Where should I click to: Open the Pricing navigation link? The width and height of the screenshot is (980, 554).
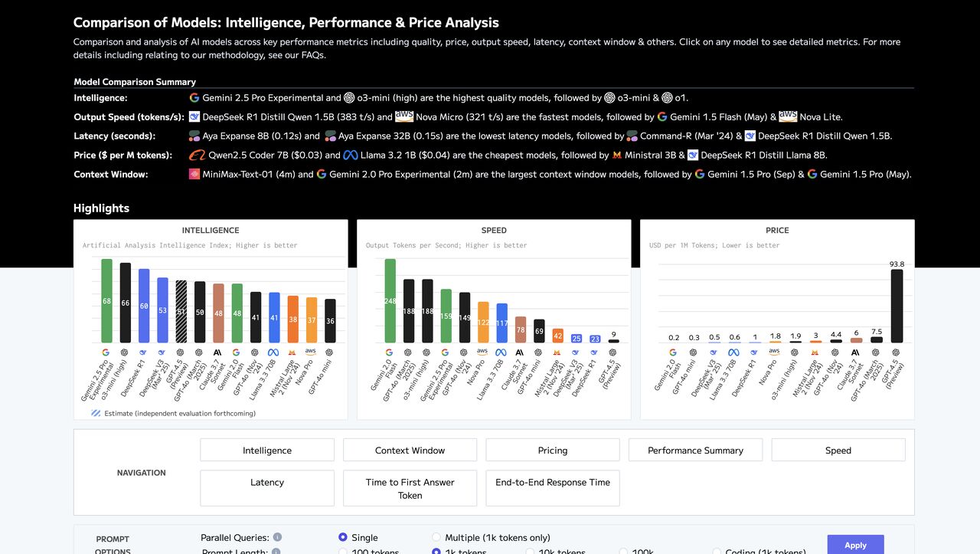tap(553, 451)
